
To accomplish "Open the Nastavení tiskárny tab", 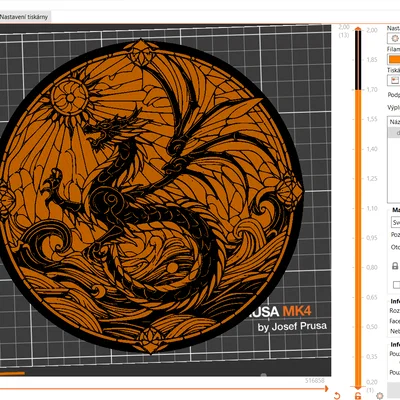I will (24, 17).
